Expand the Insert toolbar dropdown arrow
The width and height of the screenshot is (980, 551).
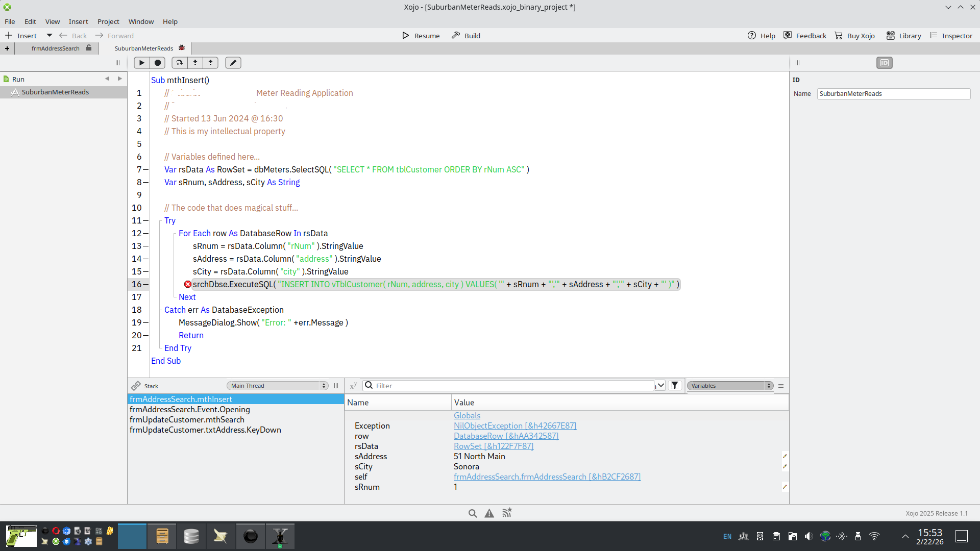[50, 36]
